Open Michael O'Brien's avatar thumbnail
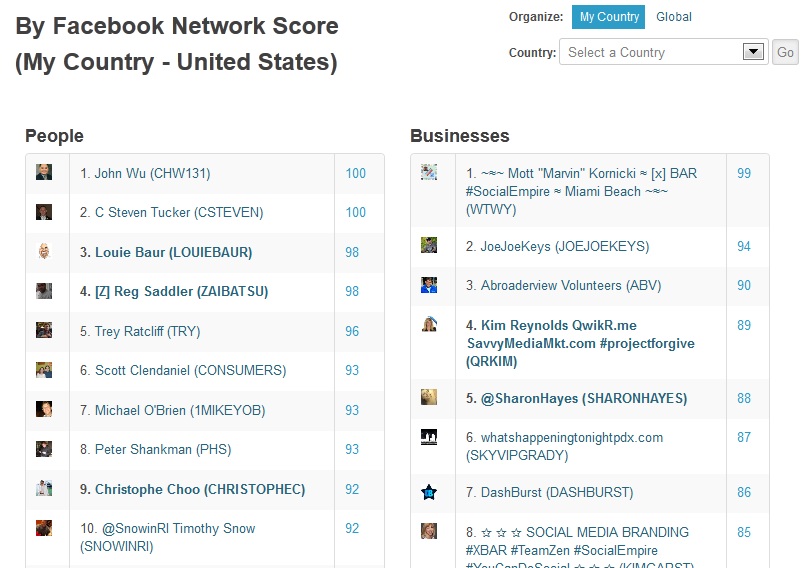 [x=44, y=409]
